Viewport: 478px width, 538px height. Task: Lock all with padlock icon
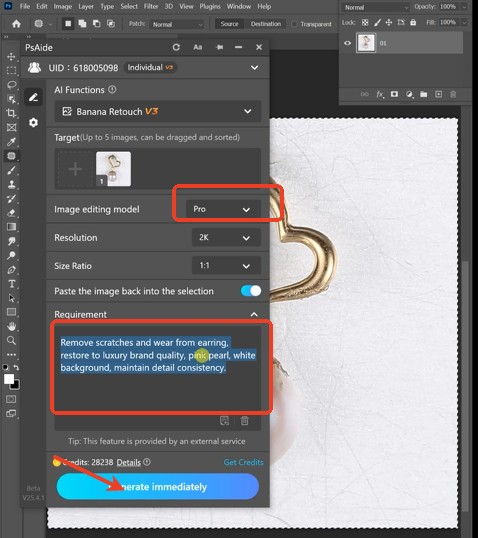click(413, 23)
